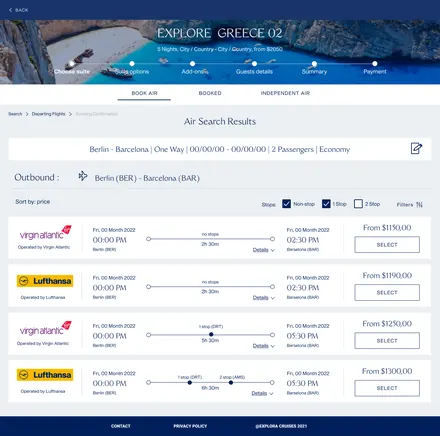Expand Details for $1190 Lufthansa flight
The image size is (440, 436).
[x=263, y=298]
